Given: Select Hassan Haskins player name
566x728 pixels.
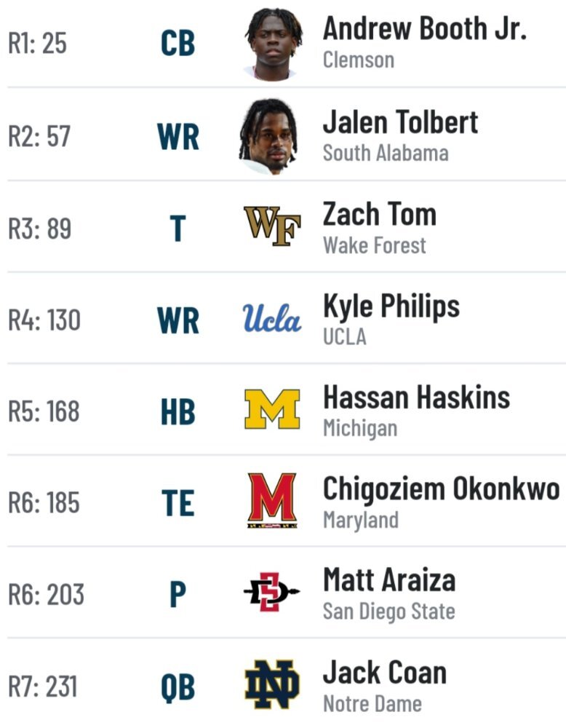Looking at the screenshot, I should click(x=417, y=398).
